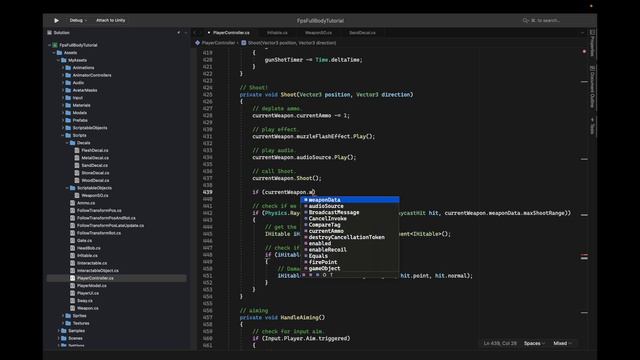This screenshot has height=360, width=640.
Task: Click the tab navigate back arrow
Action: coord(194,33)
